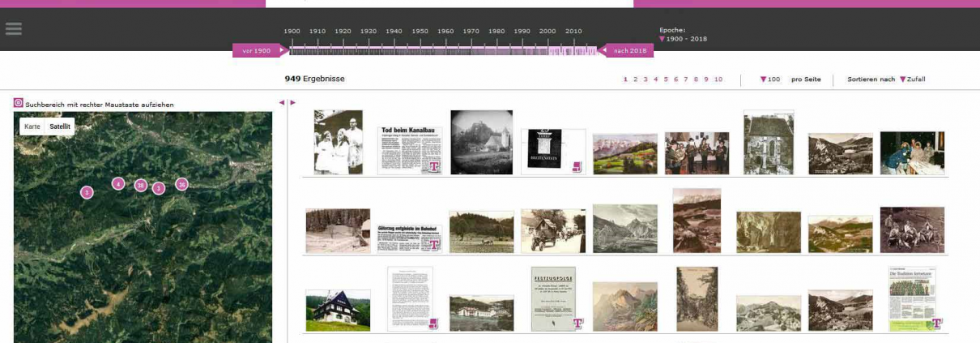Click the T badge on 'Tod beim Kanalbau'
980x343 pixels.
[x=434, y=166]
